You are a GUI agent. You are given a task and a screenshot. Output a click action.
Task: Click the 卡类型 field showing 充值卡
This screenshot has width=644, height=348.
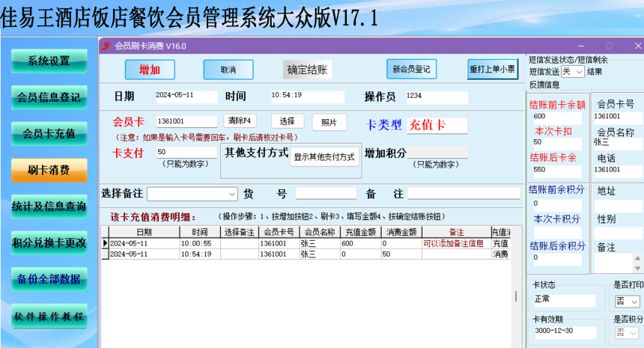pos(437,125)
